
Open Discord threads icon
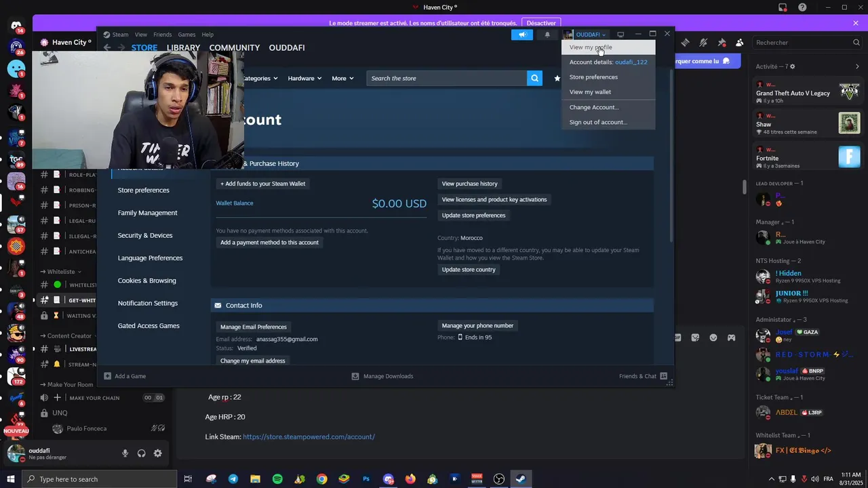tap(685, 42)
